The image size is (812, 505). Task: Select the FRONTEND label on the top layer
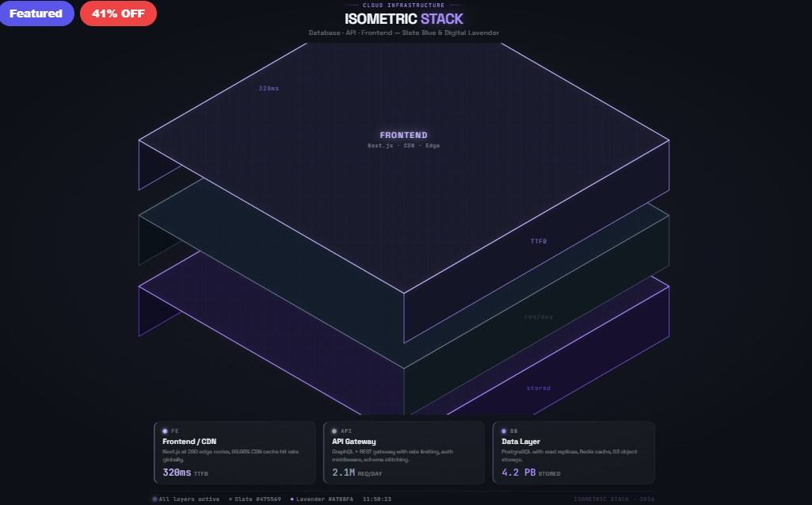point(402,135)
